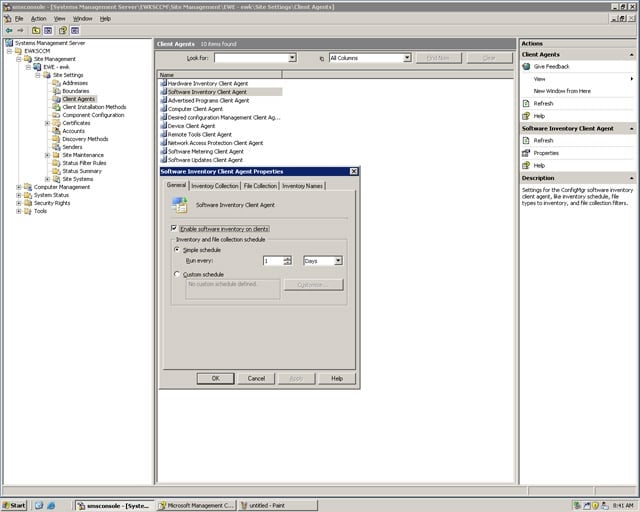Open the File menu
The image size is (640, 512).
tap(19, 19)
